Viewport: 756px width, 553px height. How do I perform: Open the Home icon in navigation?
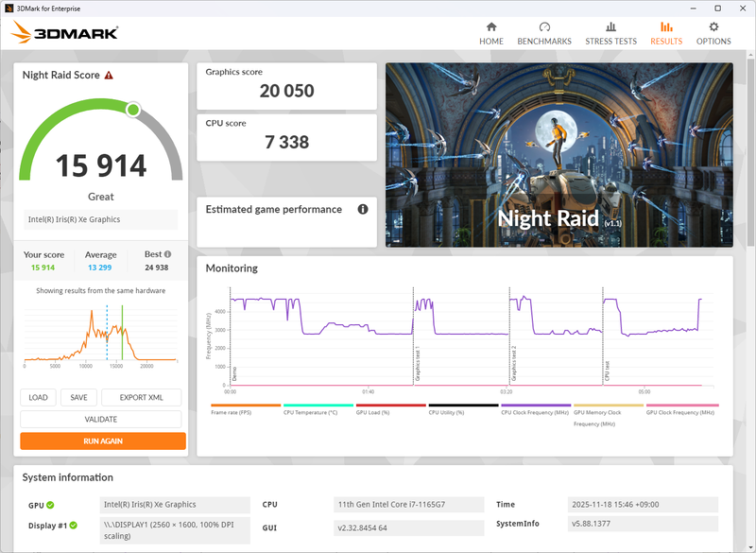[491, 26]
